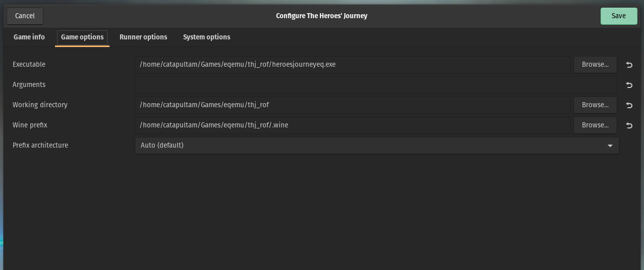Cancel the configuration dialog
Screen dimensions: 644x270
(x=25, y=16)
